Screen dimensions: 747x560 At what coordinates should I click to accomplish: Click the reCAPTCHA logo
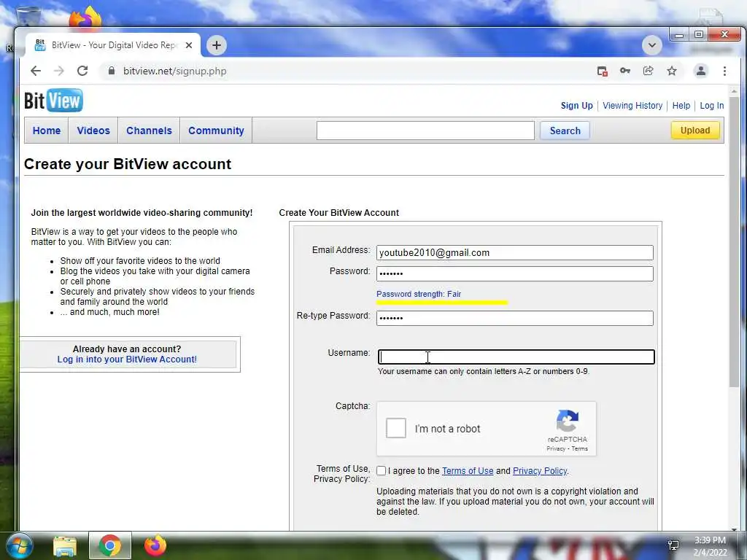(567, 421)
